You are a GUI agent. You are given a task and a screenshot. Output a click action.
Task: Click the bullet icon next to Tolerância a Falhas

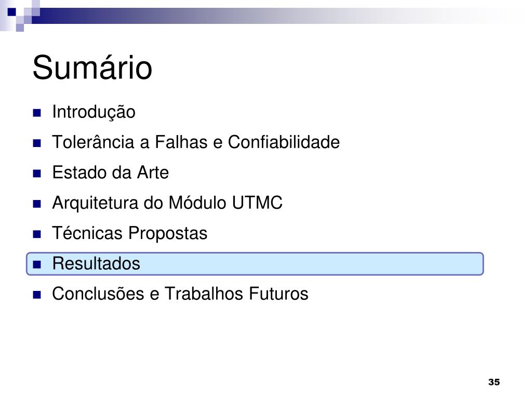[37, 143]
